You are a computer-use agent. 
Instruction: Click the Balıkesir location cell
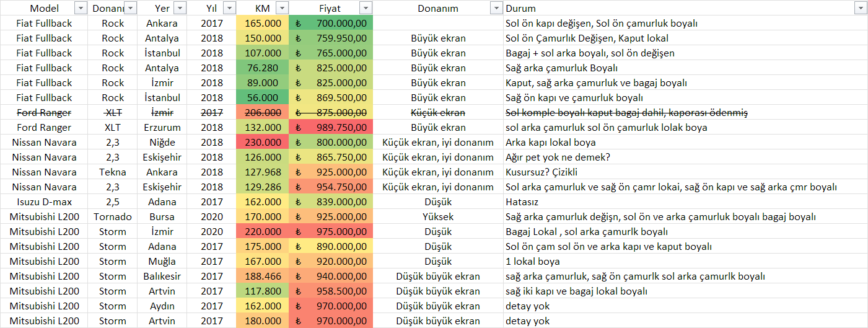tap(163, 276)
